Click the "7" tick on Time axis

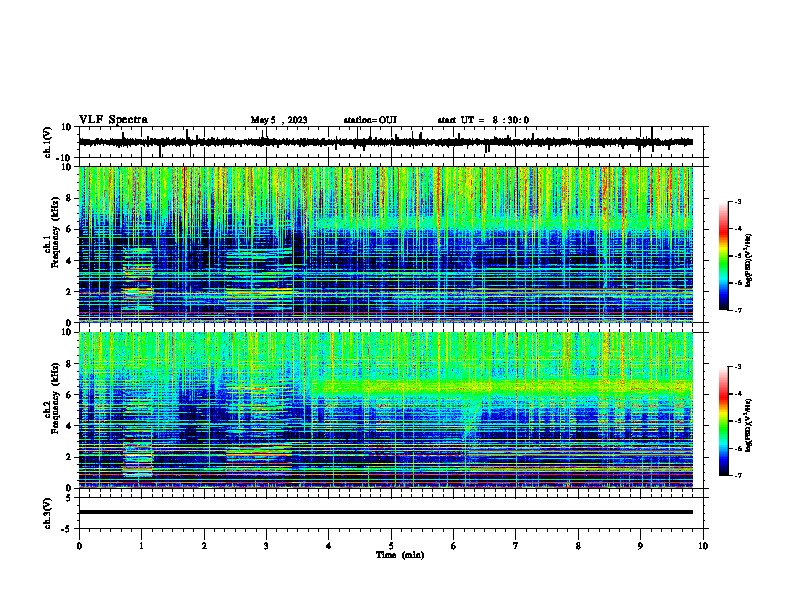pos(516,546)
